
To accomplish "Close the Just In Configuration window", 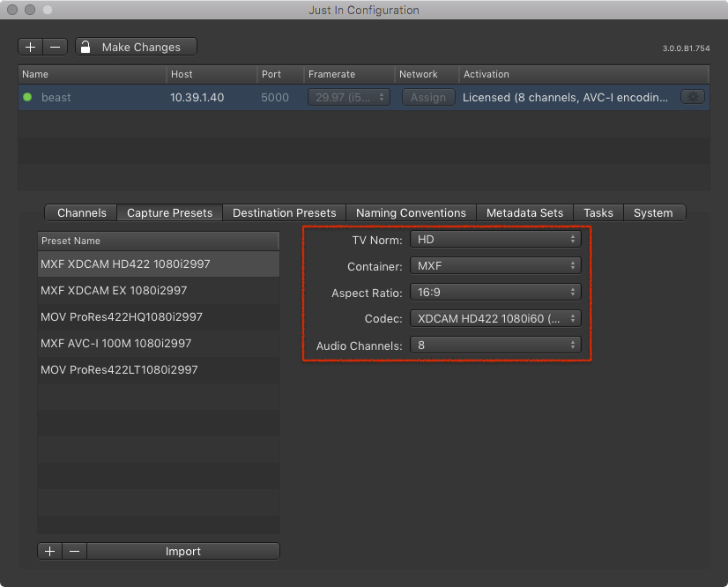I will pyautogui.click(x=12, y=10).
